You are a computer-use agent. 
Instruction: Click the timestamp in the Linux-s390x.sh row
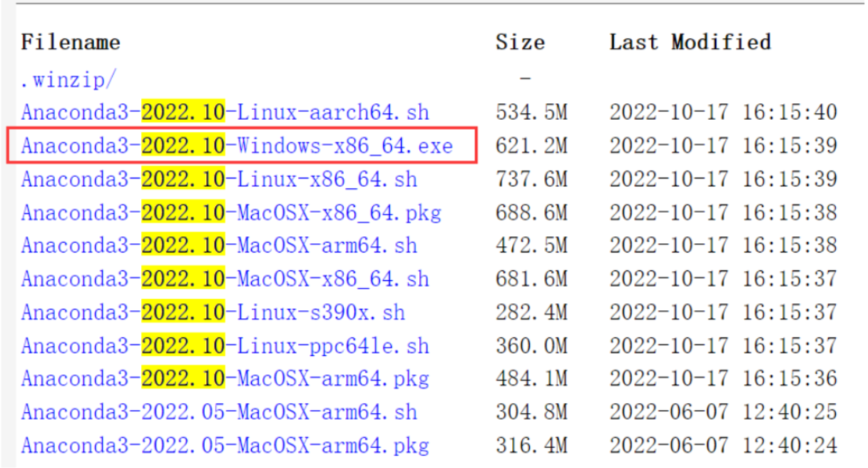click(723, 312)
